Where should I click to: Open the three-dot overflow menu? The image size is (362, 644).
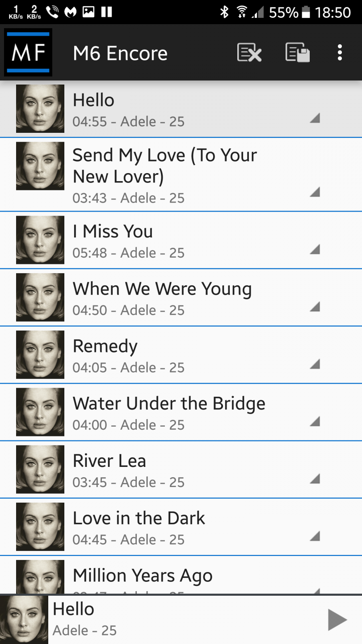point(340,53)
